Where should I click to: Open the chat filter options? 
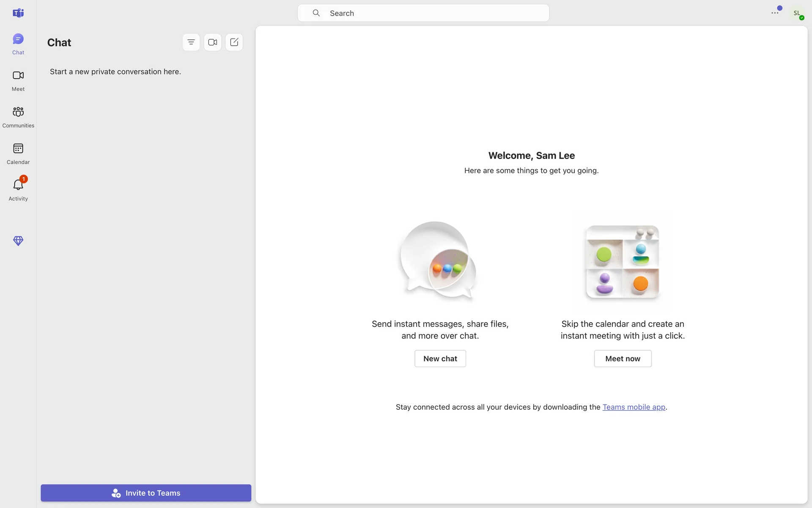coord(191,42)
